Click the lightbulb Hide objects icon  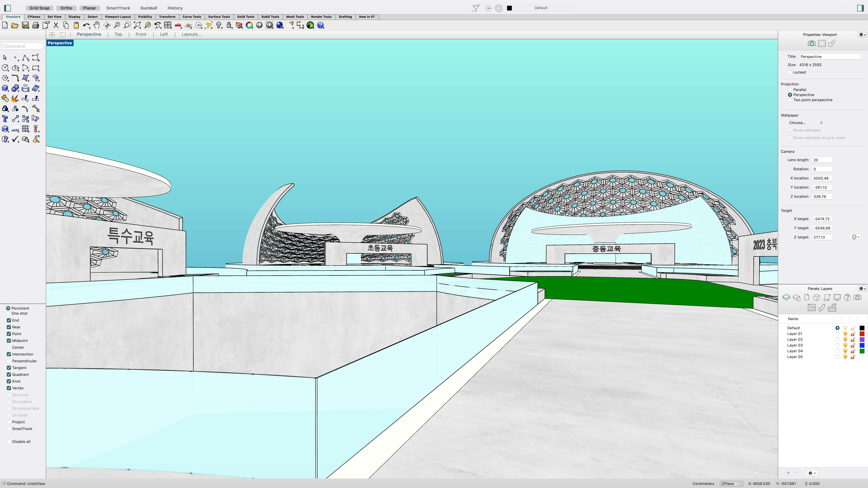click(219, 25)
